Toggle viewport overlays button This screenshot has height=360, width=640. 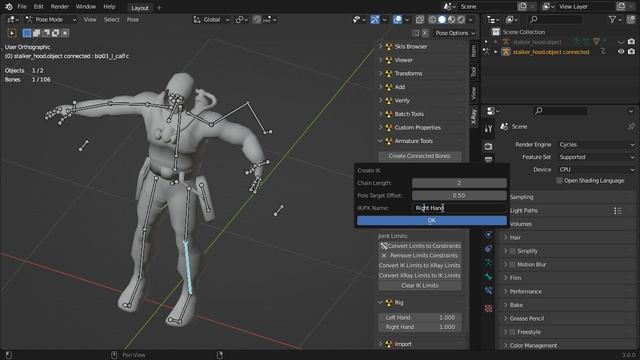click(x=397, y=20)
